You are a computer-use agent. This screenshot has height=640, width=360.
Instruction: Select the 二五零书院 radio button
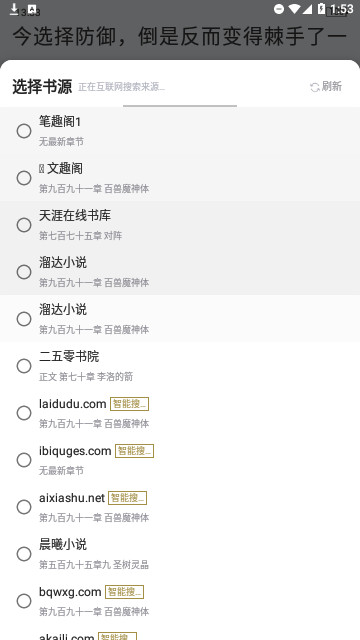pos(24,366)
